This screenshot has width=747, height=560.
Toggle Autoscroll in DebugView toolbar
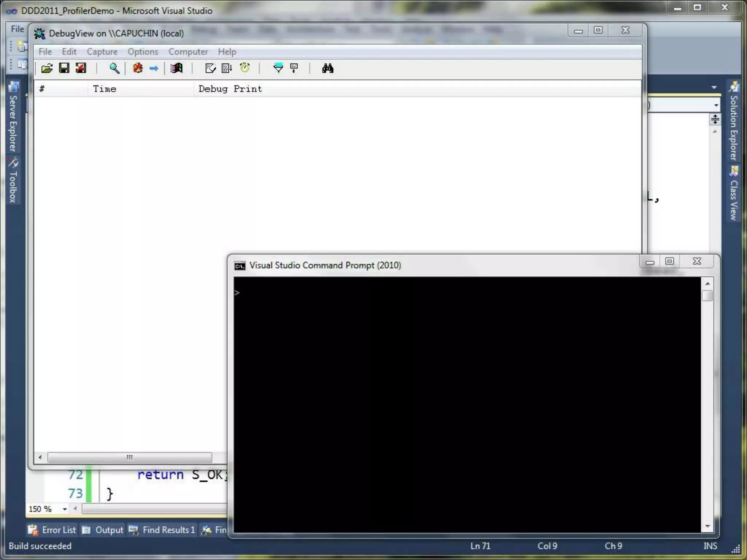click(227, 68)
